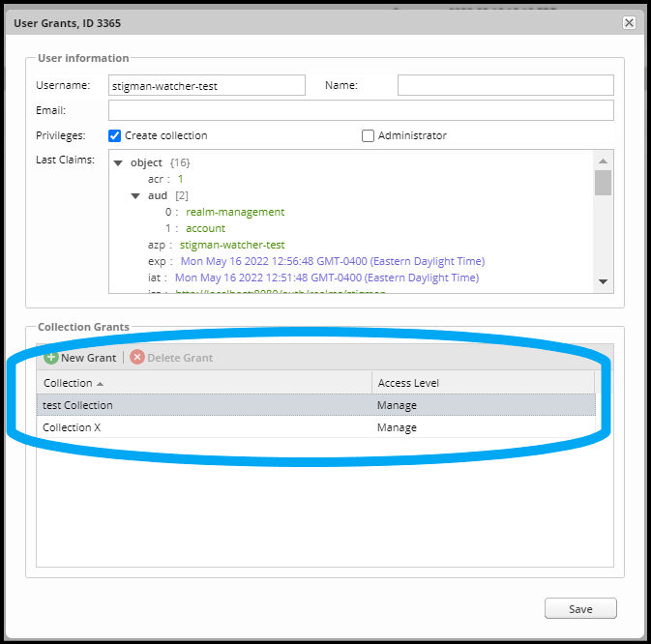Click the Username input field
Screen dimensions: 651x644
click(207, 85)
